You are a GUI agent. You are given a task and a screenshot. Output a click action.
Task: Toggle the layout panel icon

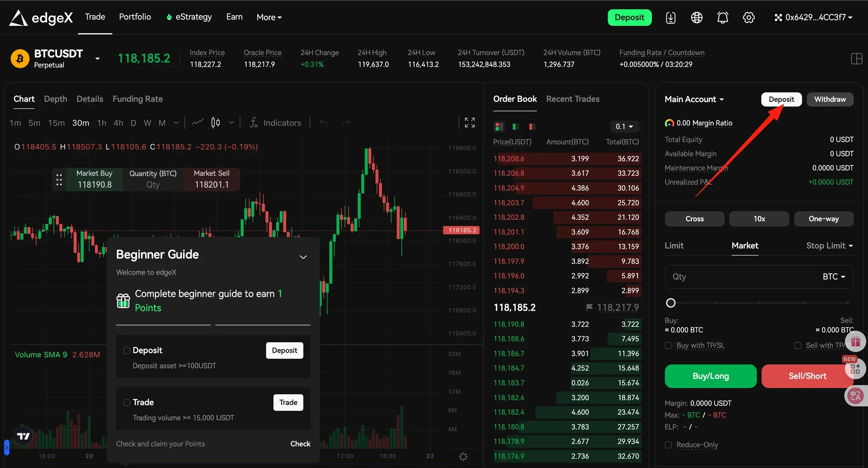coord(857,58)
